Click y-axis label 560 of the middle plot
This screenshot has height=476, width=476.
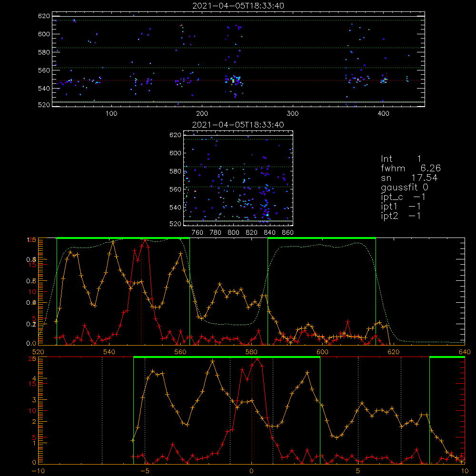[x=175, y=189]
